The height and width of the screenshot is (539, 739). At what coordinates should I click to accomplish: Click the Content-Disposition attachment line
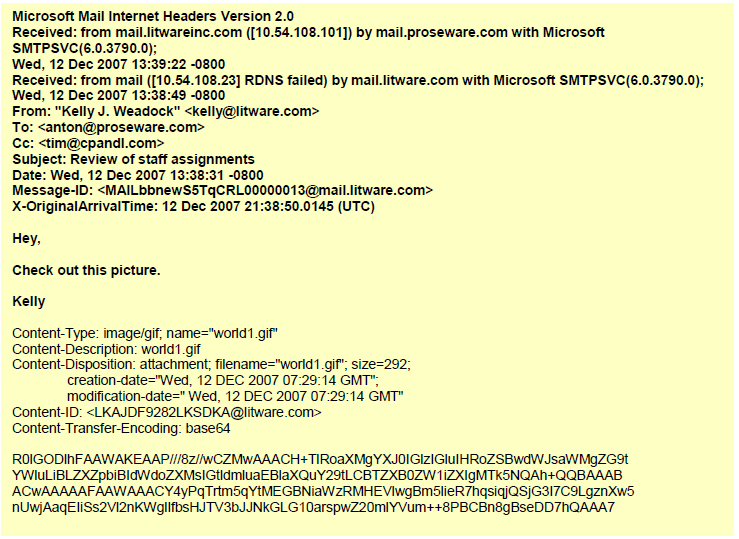coord(211,365)
